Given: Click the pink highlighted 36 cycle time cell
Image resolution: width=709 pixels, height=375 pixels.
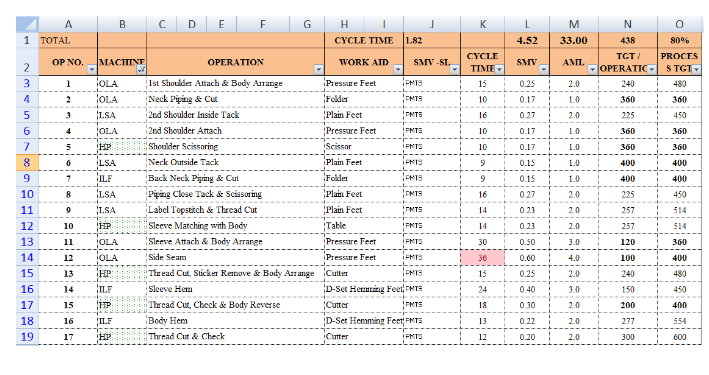Looking at the screenshot, I should point(482,257).
